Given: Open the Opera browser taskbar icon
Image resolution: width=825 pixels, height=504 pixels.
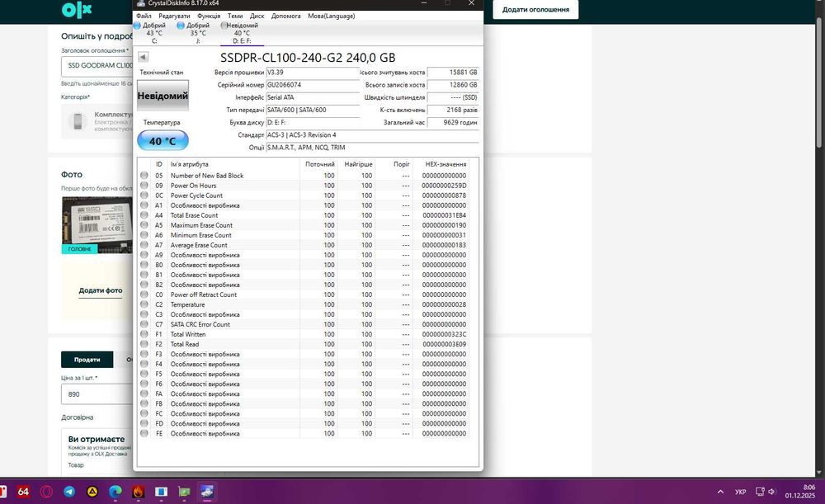Looking at the screenshot, I should (46, 492).
